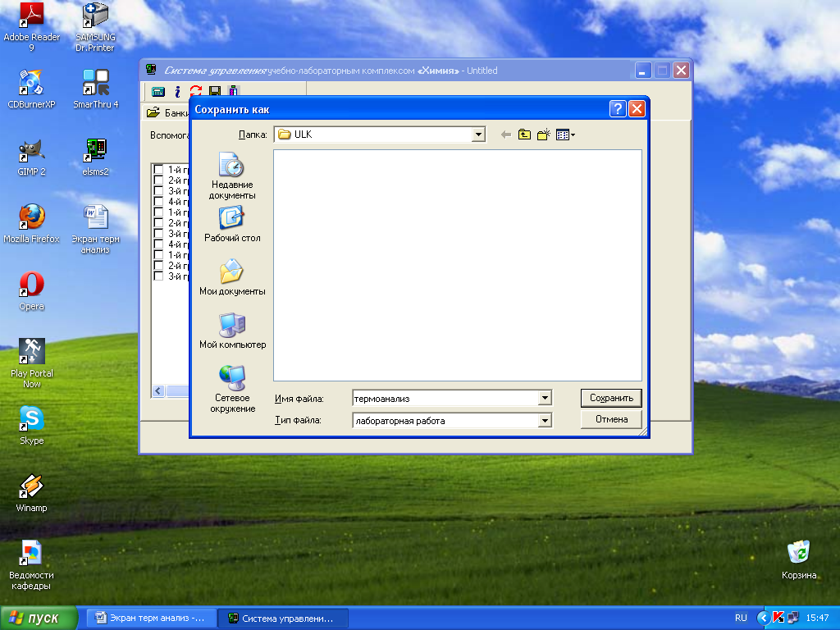Switch to 'Экран терм анализ' taskbar item
The image size is (840, 630).
coord(152,618)
